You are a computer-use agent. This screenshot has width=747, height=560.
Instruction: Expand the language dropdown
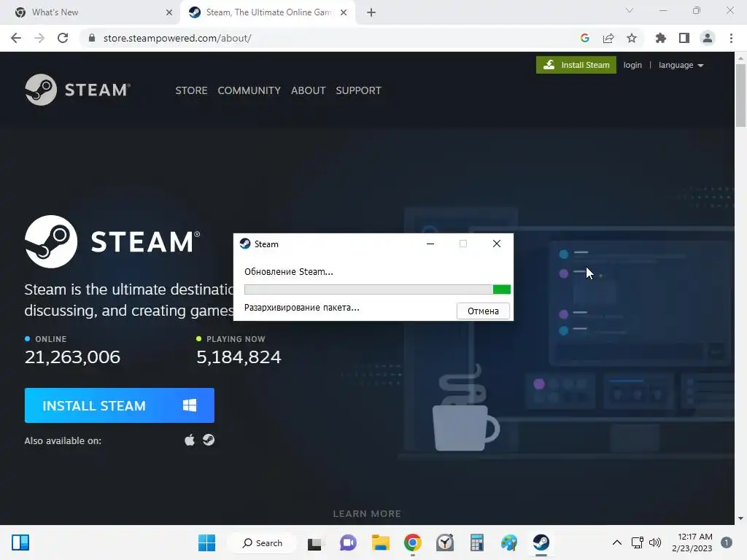click(x=681, y=65)
